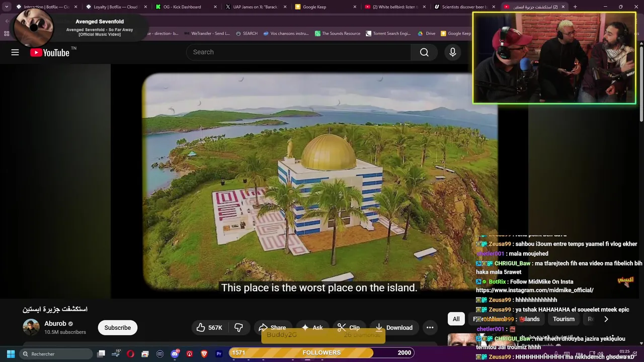Screen dimensions: 644x362
Task: Switch to UAP James on X tab
Action: (255, 7)
